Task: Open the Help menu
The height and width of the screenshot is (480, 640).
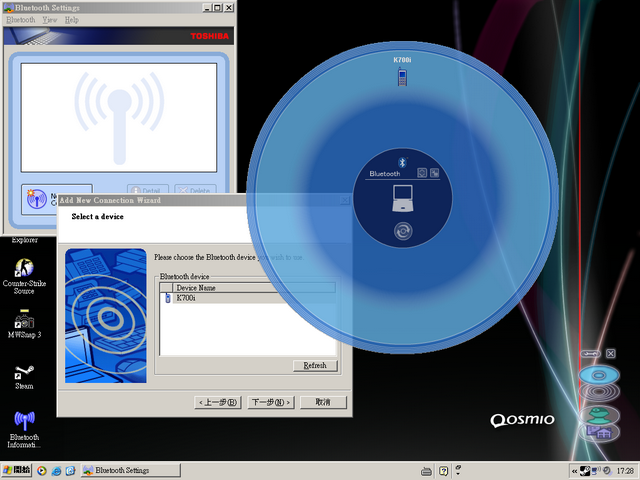Action: click(71, 20)
